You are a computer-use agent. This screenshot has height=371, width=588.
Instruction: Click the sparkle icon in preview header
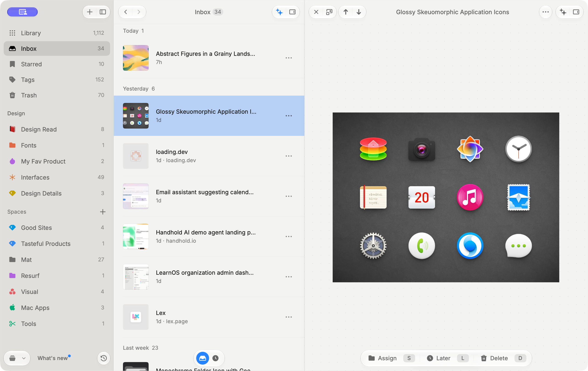click(x=563, y=12)
